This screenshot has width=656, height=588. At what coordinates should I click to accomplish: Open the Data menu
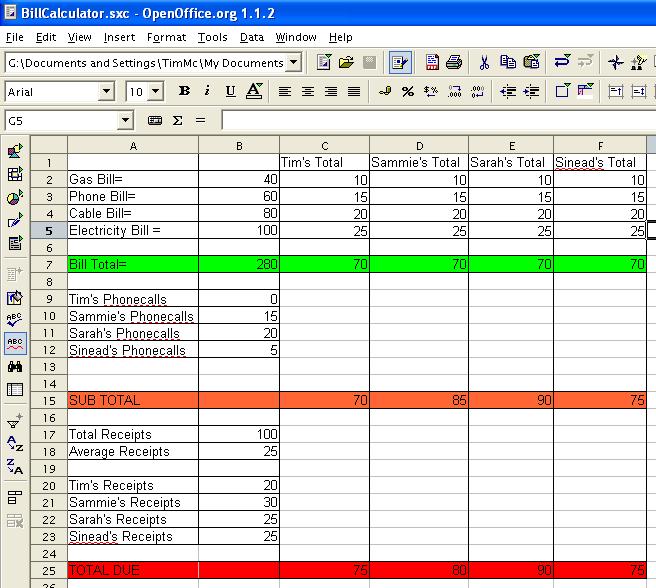pos(252,37)
